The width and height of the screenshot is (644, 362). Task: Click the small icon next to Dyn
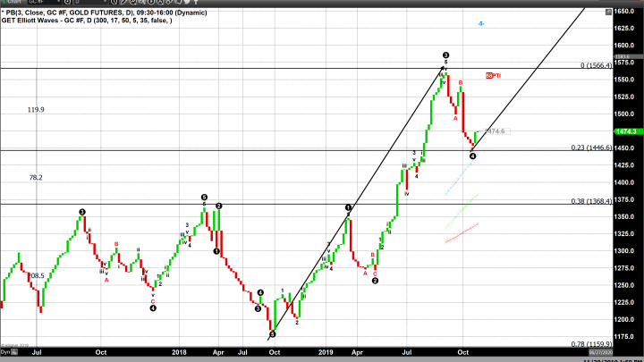click(14, 352)
